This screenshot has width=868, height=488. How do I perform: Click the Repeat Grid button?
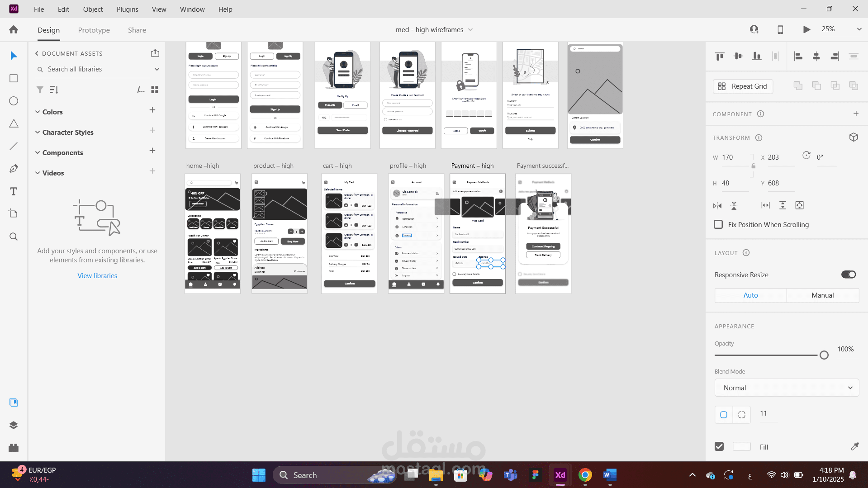point(743,86)
